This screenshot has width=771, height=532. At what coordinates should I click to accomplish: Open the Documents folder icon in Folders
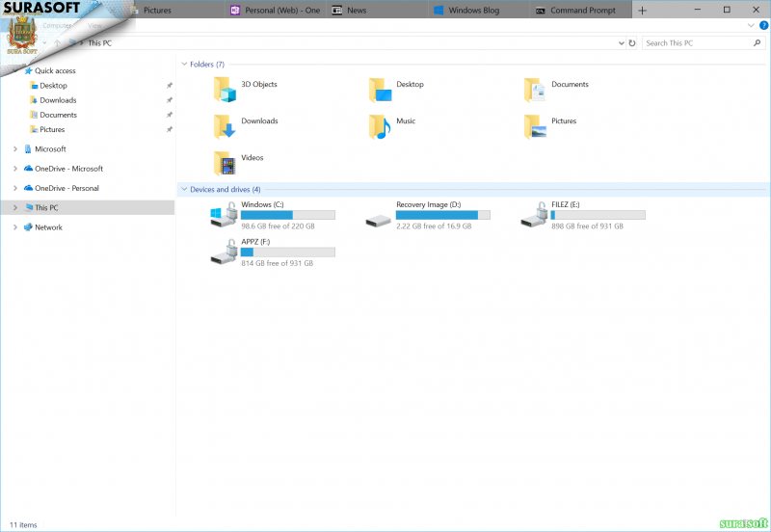click(535, 90)
